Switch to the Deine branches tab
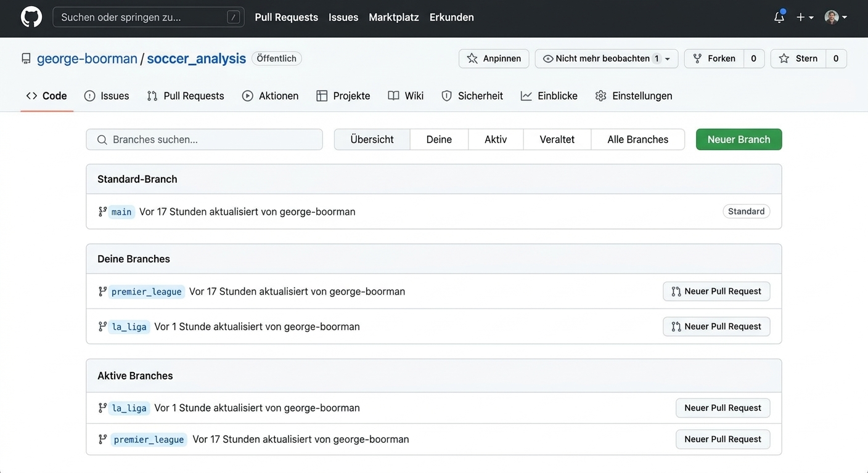 439,139
